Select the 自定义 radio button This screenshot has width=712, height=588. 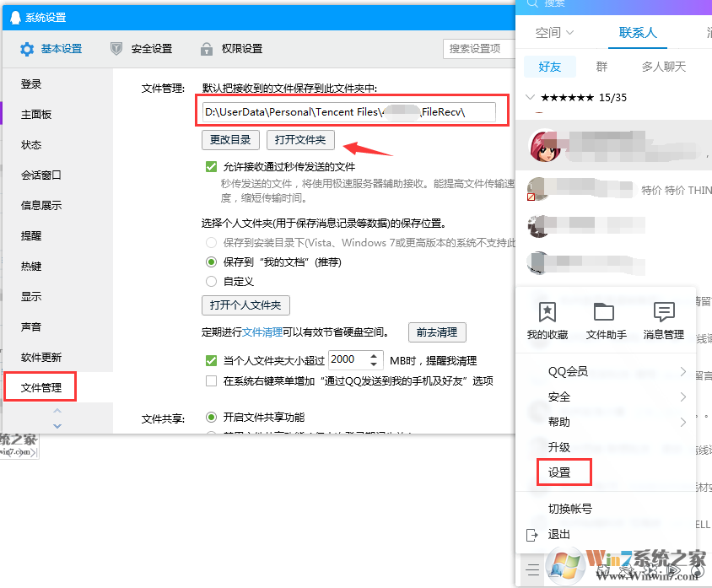[x=213, y=282]
